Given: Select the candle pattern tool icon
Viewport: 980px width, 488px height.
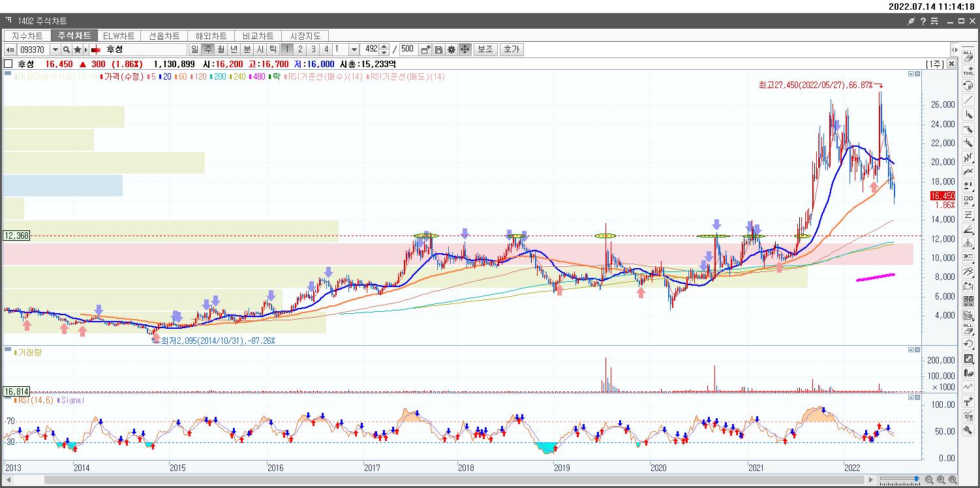Looking at the screenshot, I should click(x=968, y=157).
